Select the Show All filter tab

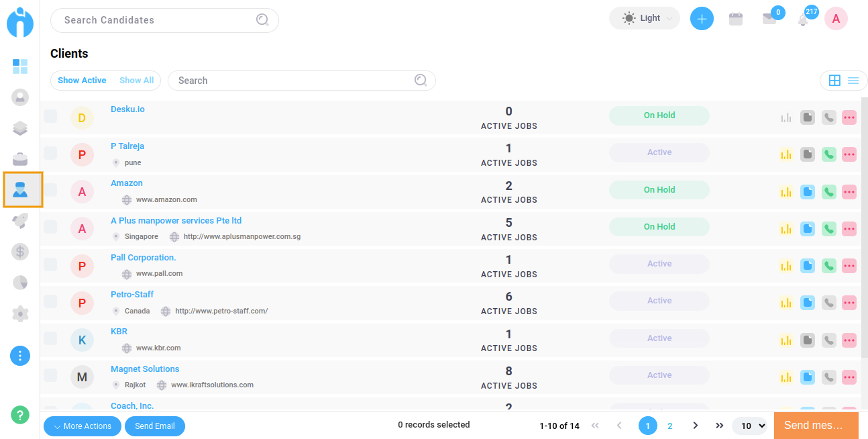[137, 81]
